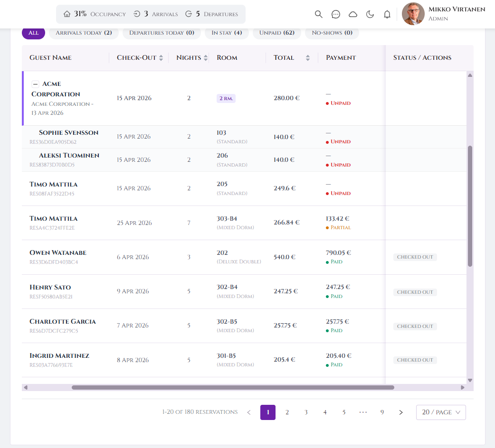Click the vertical scrollbar down arrow
This screenshot has width=495, height=448.
470,380
